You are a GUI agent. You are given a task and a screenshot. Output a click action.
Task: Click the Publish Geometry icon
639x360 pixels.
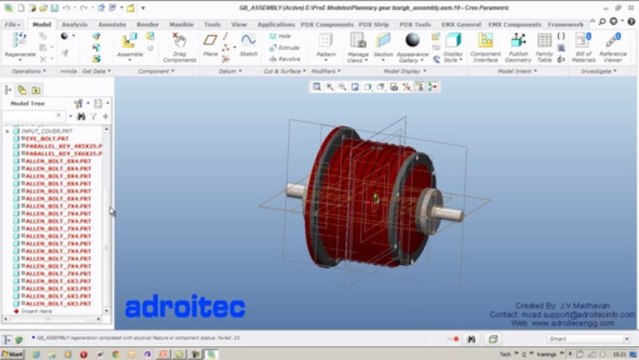click(x=518, y=41)
